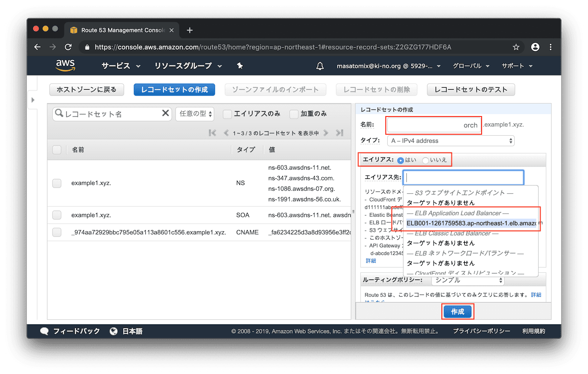The image size is (588, 374).
Task: Click 詳細 link in routing policy text
Action: click(x=536, y=295)
